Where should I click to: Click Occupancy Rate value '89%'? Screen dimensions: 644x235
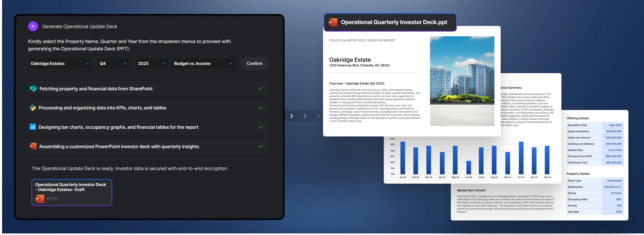(x=619, y=199)
